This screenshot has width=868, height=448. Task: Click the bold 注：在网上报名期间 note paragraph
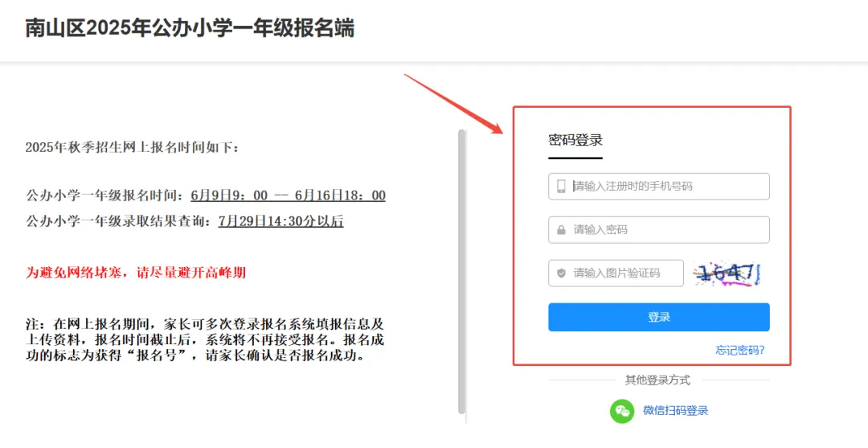pyautogui.click(x=205, y=339)
